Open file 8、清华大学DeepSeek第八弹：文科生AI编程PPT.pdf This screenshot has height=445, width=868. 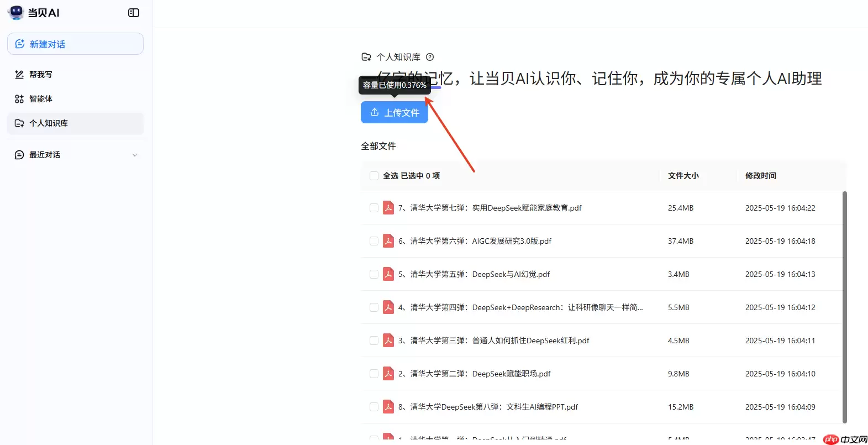488,407
